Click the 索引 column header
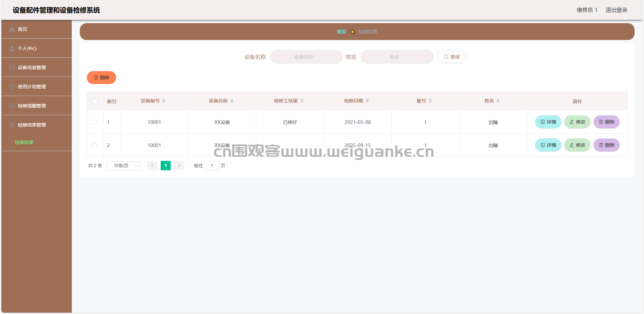 112,101
